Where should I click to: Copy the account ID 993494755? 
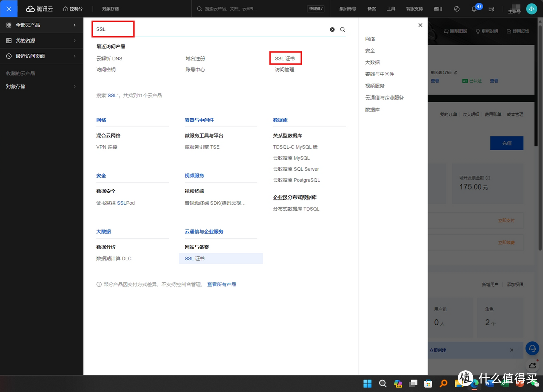tap(456, 73)
